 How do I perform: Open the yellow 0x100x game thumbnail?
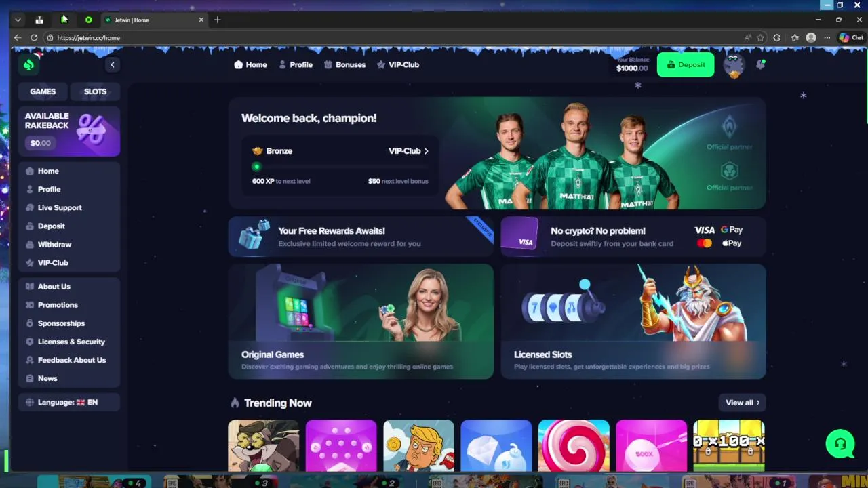point(729,445)
